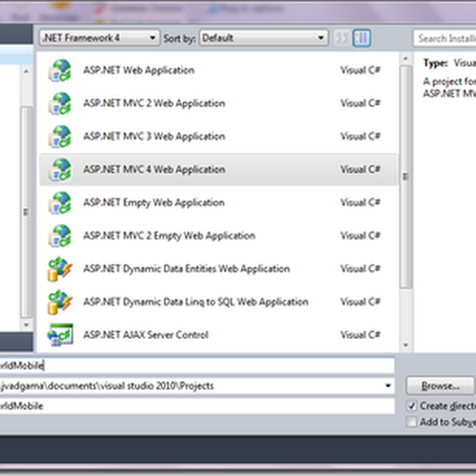Image resolution: width=476 pixels, height=476 pixels.
Task: Click the template list vertical scrollbar thumb
Action: pos(406,177)
